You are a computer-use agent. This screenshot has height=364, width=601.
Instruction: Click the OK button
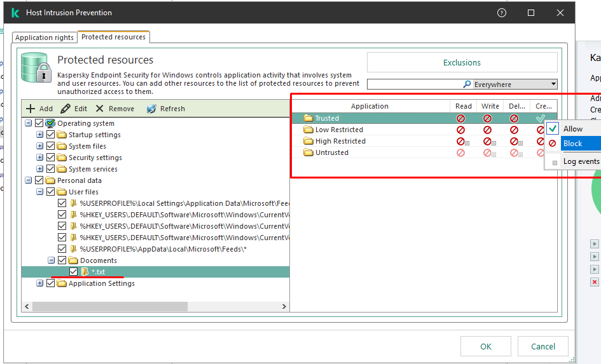pos(486,346)
